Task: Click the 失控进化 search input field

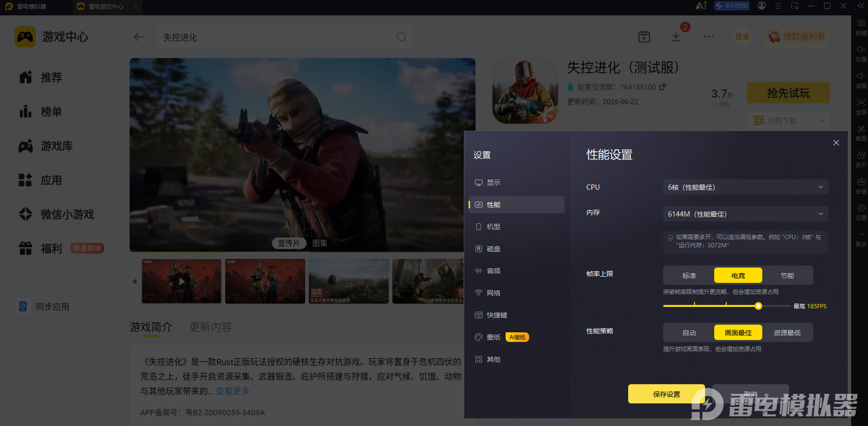Action: pyautogui.click(x=285, y=37)
